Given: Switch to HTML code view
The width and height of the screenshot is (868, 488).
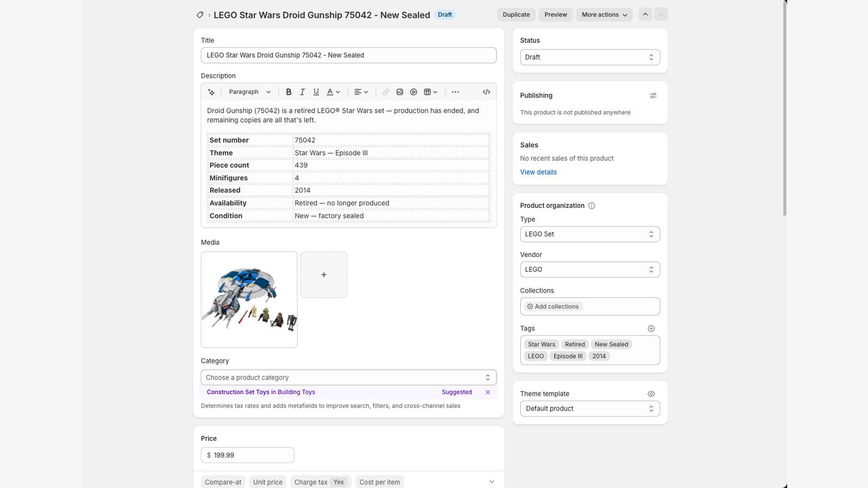Looking at the screenshot, I should coord(487,92).
